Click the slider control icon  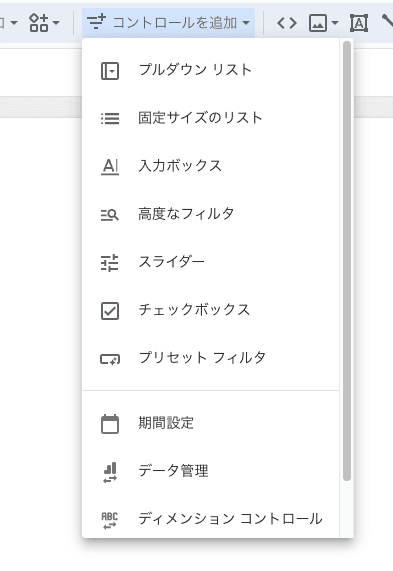pos(110,263)
